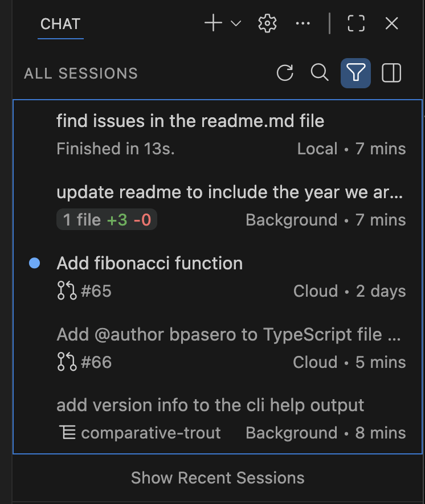Expand the ALL SESSIONS section
Screen dimensions: 425x504
click(80, 73)
